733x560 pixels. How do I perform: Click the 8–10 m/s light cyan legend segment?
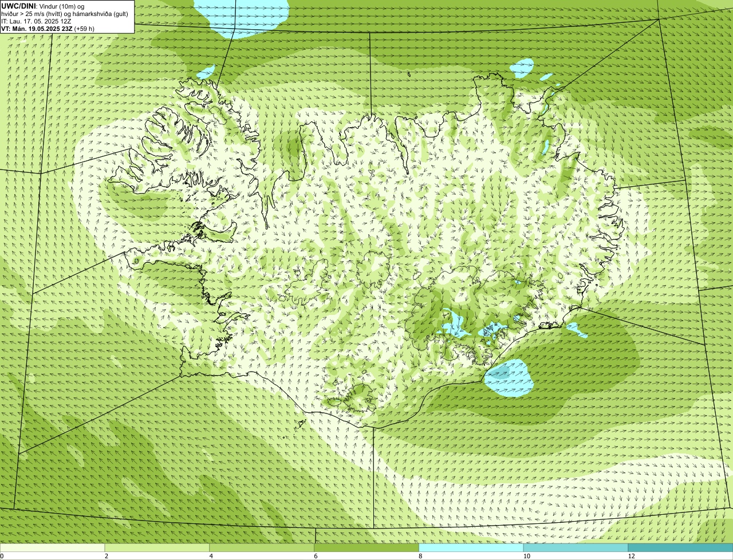coord(471,547)
